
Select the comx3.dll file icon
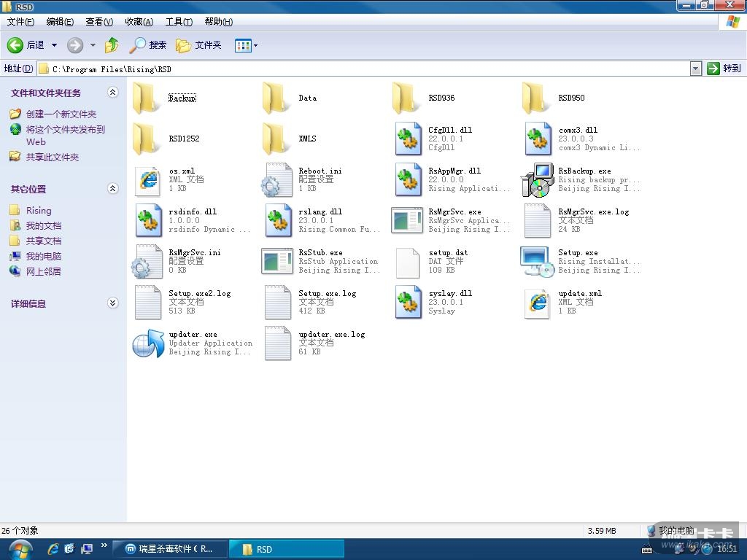tap(538, 139)
